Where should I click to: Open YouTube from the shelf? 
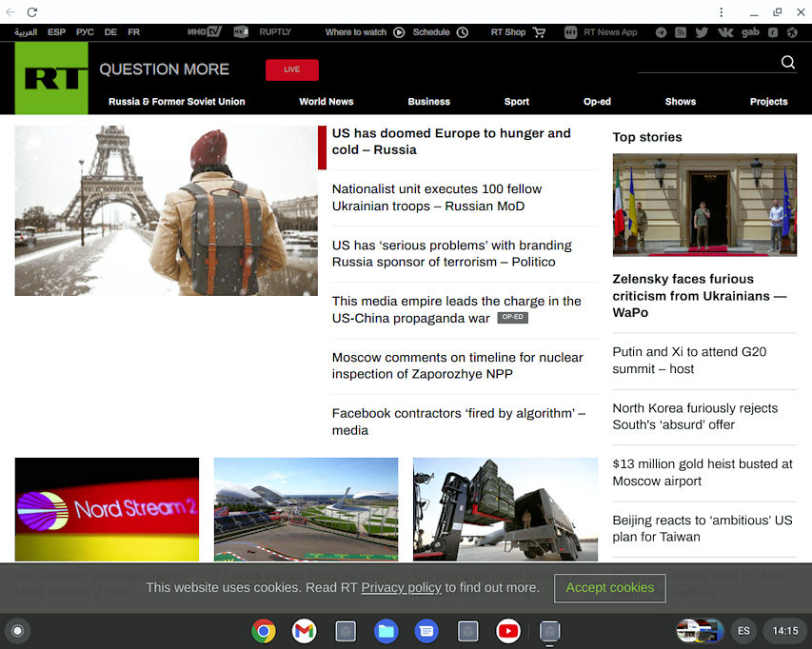point(508,631)
